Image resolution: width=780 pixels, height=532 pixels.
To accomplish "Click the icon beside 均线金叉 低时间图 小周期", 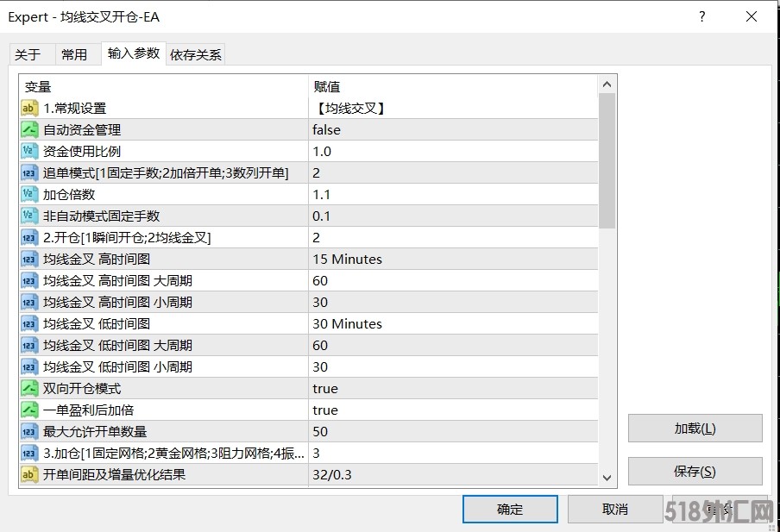I will click(x=29, y=367).
